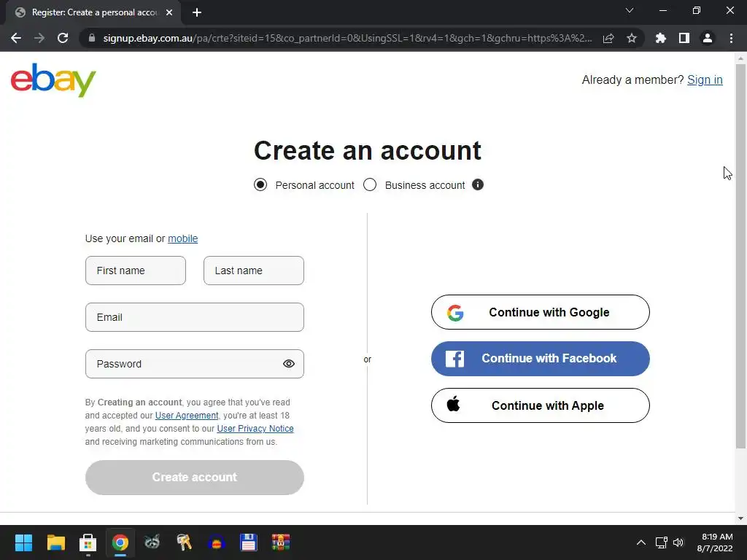Select the Personal account radio button
Screen dimensions: 747x560
(260, 184)
